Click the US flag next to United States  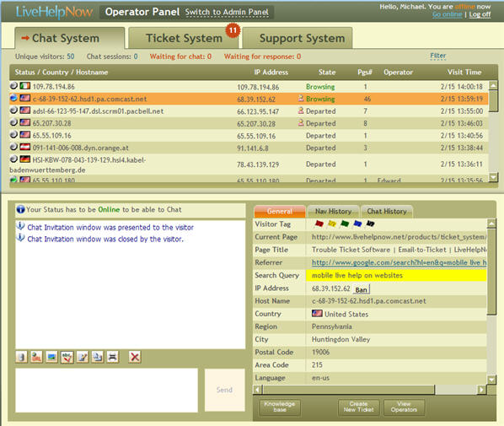[x=317, y=313]
